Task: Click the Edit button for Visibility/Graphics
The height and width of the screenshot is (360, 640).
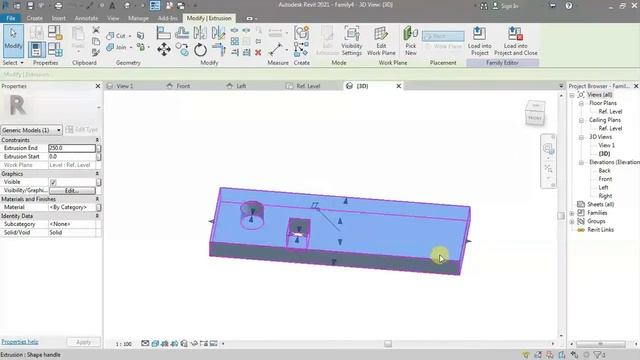Action: coord(72,191)
